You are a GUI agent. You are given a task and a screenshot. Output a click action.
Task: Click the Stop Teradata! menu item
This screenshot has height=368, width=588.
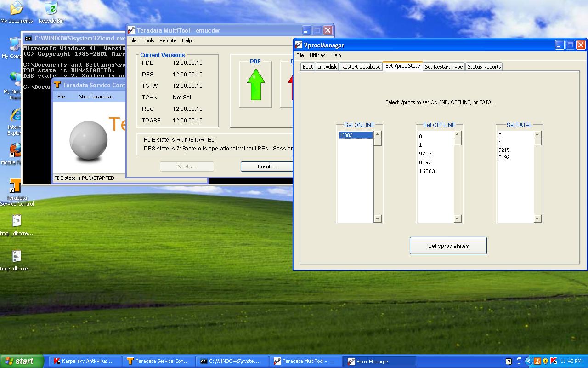point(96,97)
